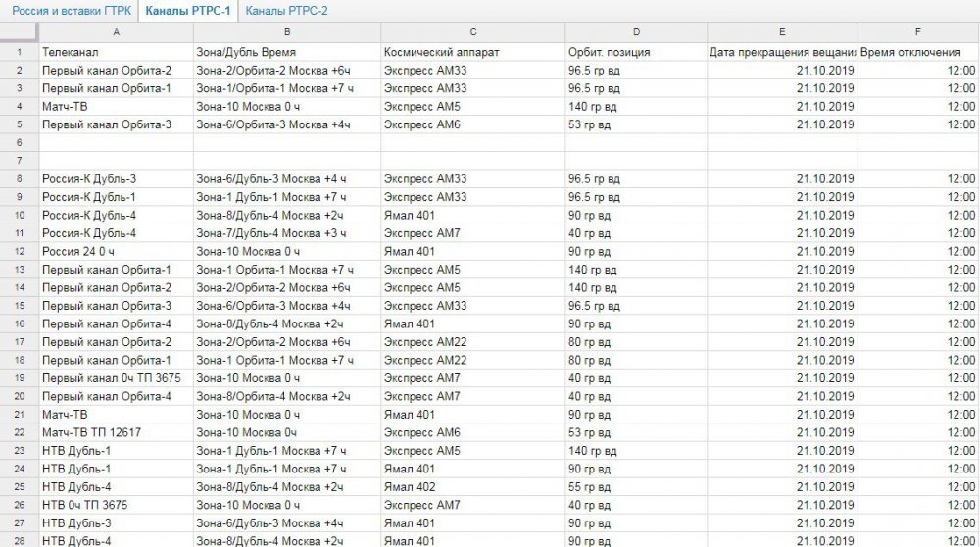Image resolution: width=980 pixels, height=547 pixels.
Task: Select entire column C via its header
Action: click(472, 34)
